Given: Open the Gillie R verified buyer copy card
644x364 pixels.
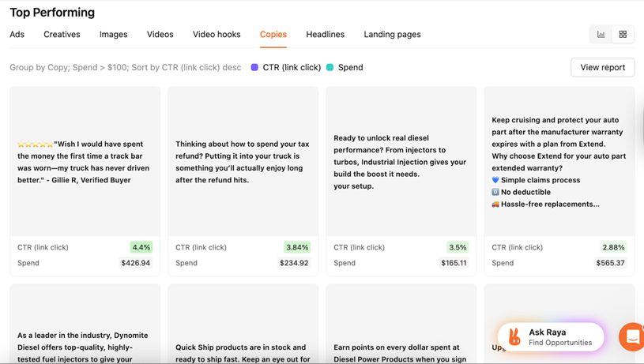Looking at the screenshot, I should (x=85, y=182).
